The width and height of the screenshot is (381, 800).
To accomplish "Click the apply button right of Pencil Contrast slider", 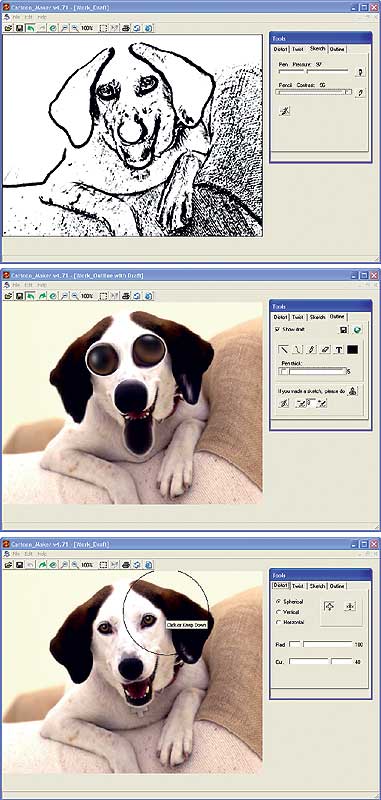I will (360, 92).
